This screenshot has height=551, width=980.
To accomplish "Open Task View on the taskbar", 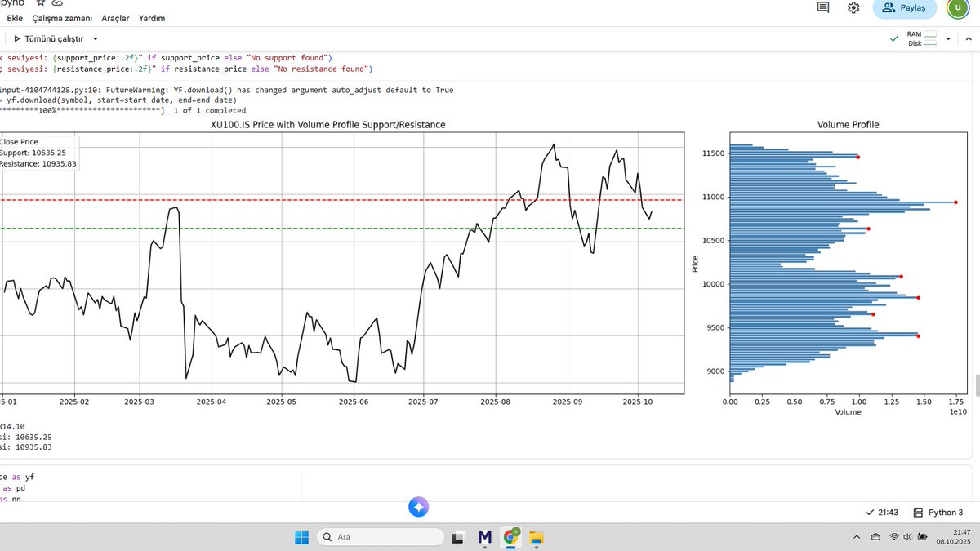I will click(458, 536).
